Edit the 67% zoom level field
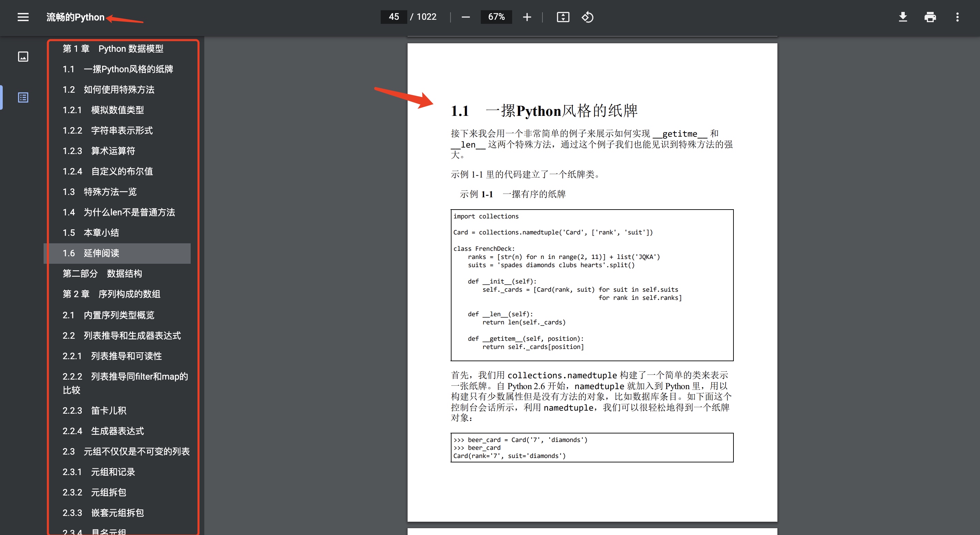Viewport: 980px width, 535px height. (496, 17)
